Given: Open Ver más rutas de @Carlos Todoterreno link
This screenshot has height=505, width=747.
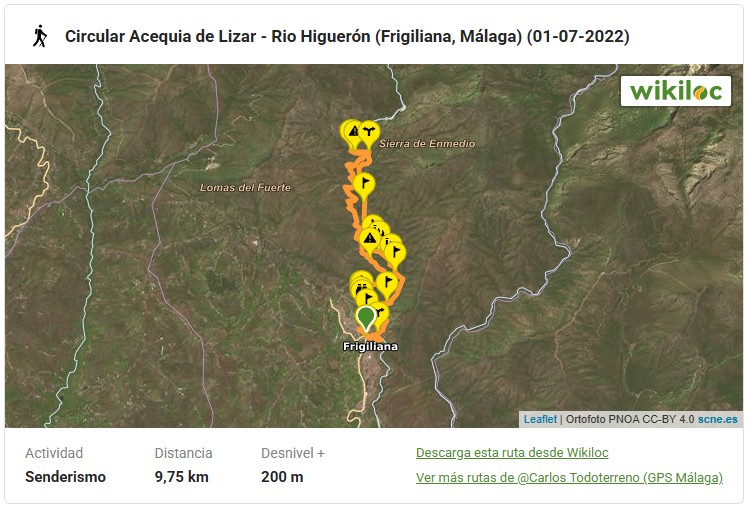Looking at the screenshot, I should coord(569,477).
